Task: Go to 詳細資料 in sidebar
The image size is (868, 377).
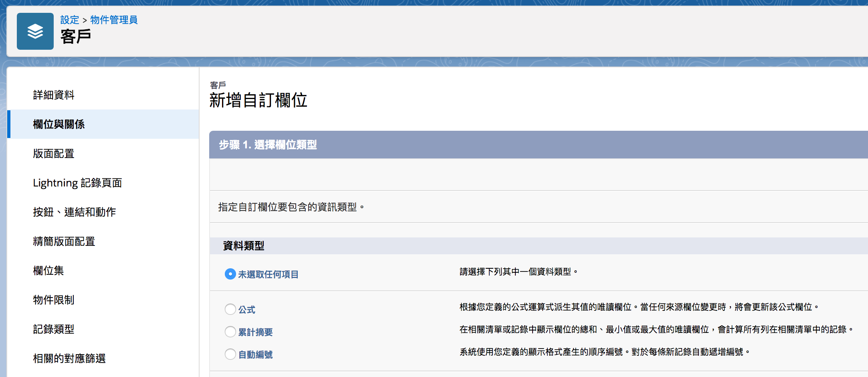Action: (54, 95)
